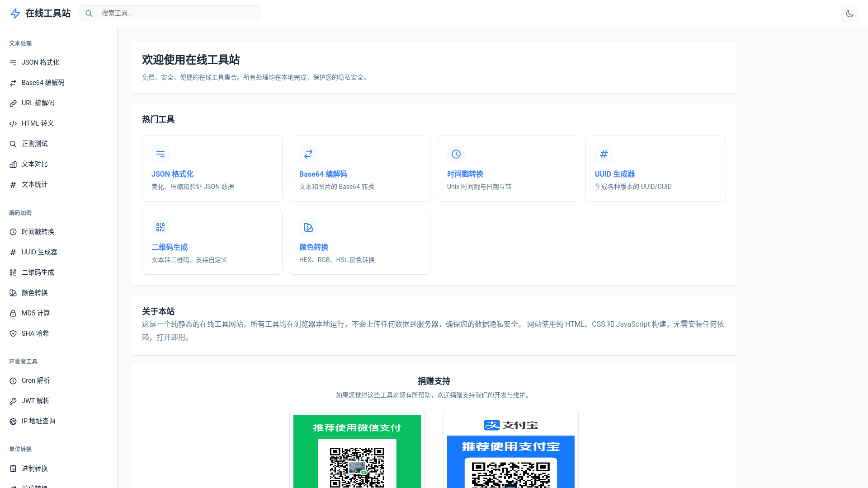Viewport: 868px width, 488px height.
Task: Click the Base64 编解码 card arrows icon
Action: coord(308,154)
